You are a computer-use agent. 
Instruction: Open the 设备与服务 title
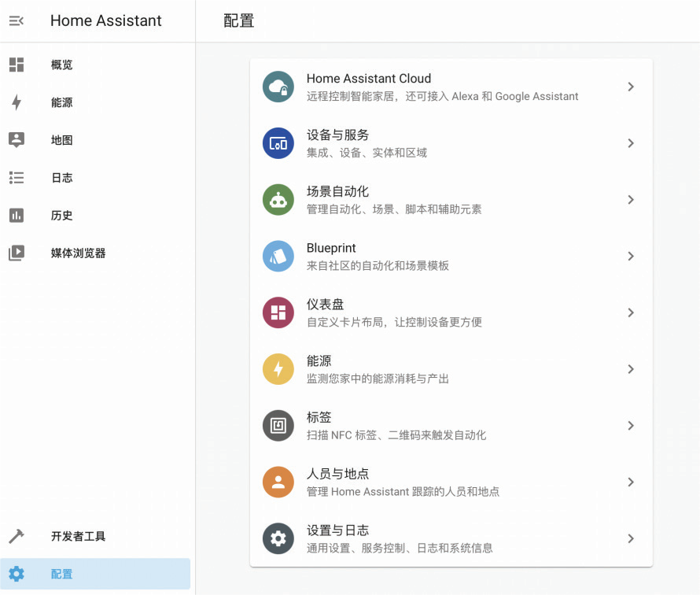(x=337, y=135)
